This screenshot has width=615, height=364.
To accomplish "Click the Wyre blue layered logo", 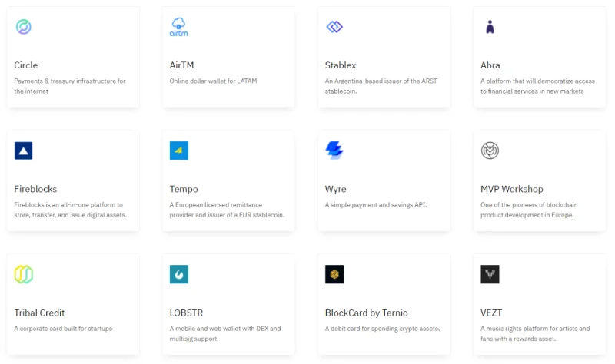I will coord(334,150).
